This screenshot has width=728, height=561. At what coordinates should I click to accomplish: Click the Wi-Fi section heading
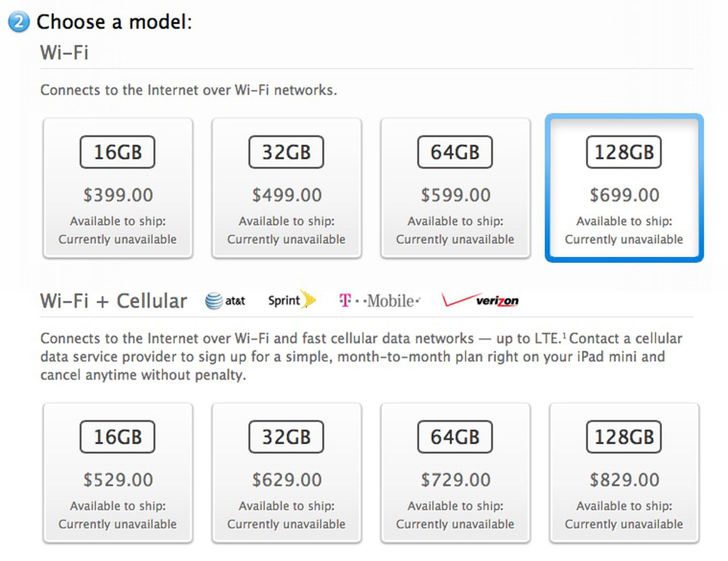point(64,52)
